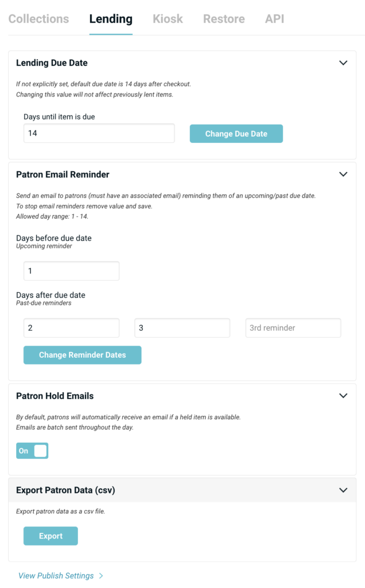Edit the second past-due reminder field

pos(182,328)
